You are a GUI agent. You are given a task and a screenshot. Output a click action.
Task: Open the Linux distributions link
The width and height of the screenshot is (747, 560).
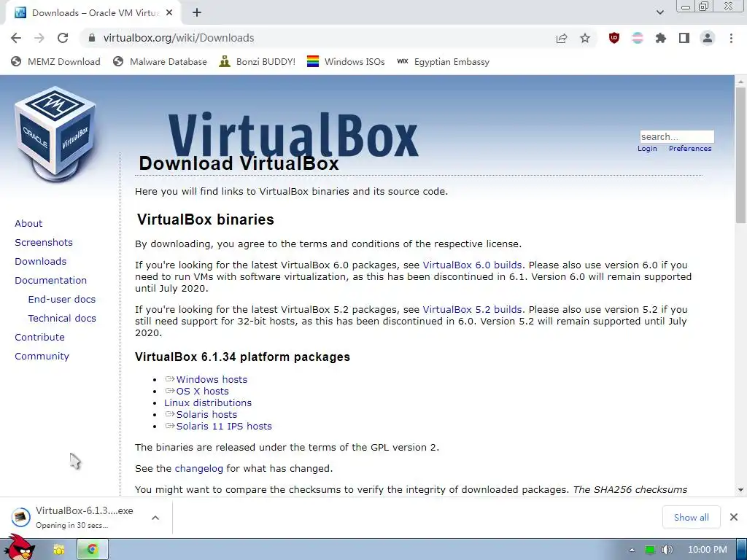coord(208,402)
